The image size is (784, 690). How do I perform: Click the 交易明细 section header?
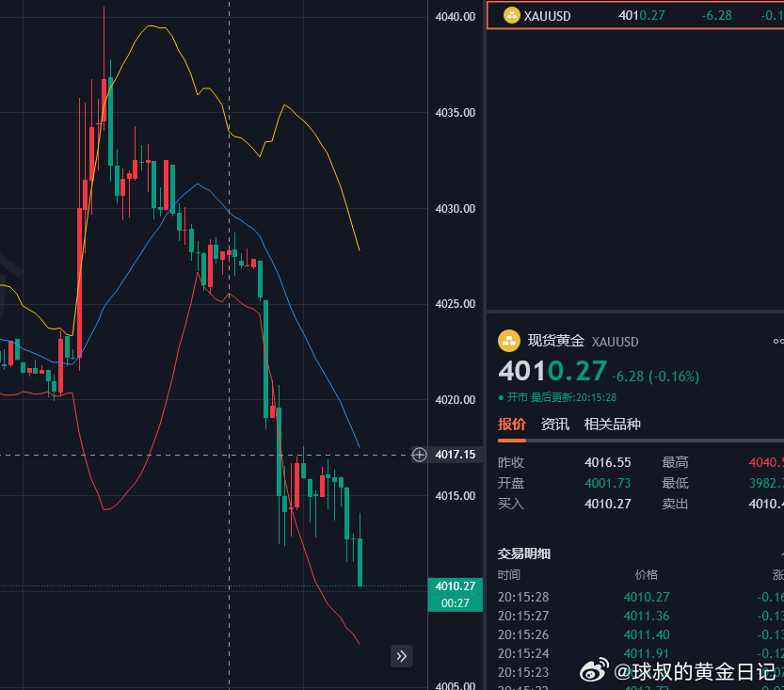[524, 554]
